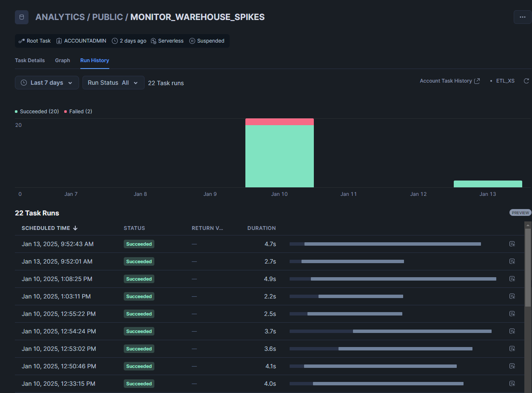Click the Serverless icon

pyautogui.click(x=154, y=41)
